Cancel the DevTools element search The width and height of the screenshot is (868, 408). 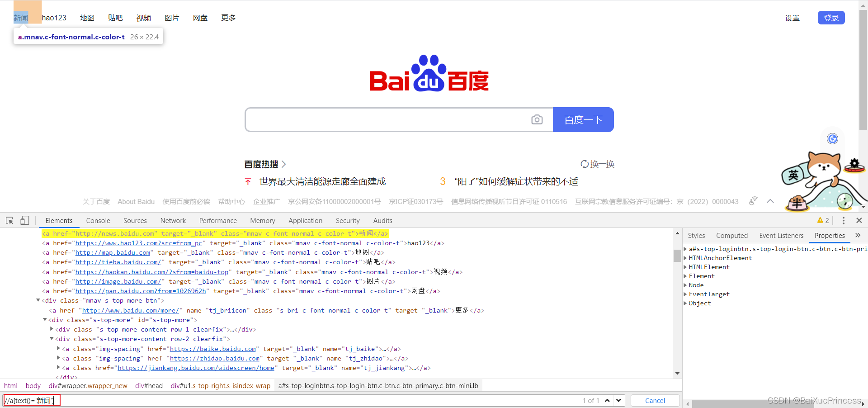655,400
